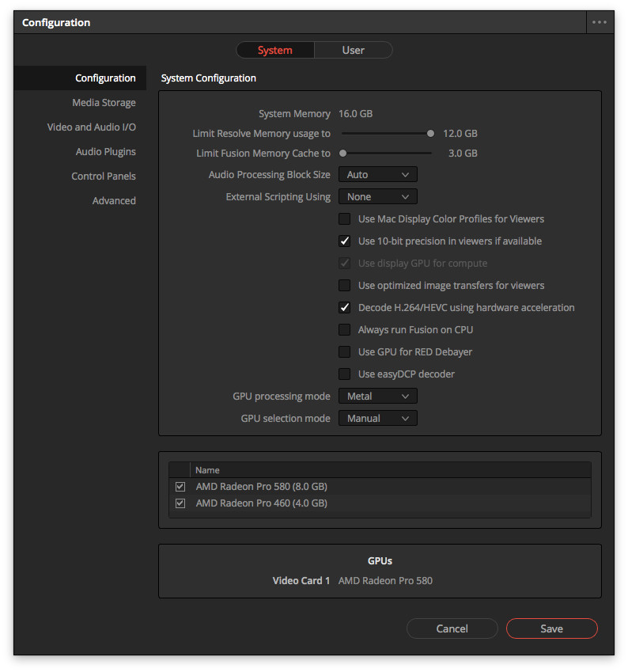Open Video and Audio I/O settings

(x=91, y=127)
